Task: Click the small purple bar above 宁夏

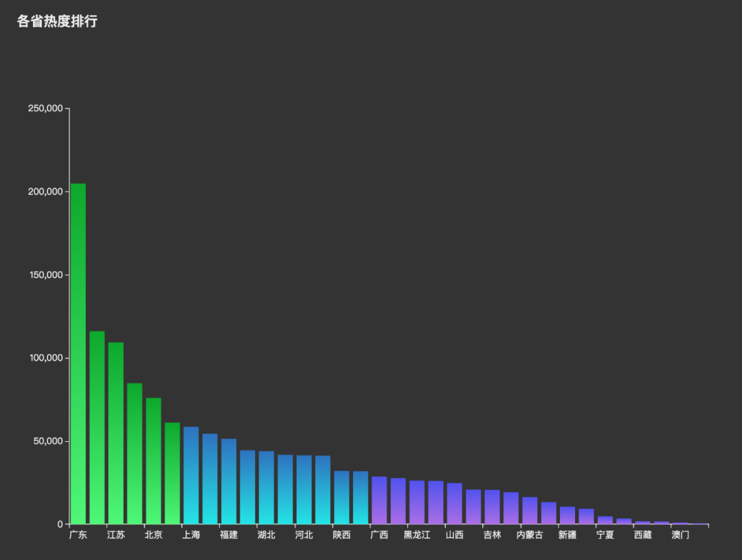Action: 605,520
